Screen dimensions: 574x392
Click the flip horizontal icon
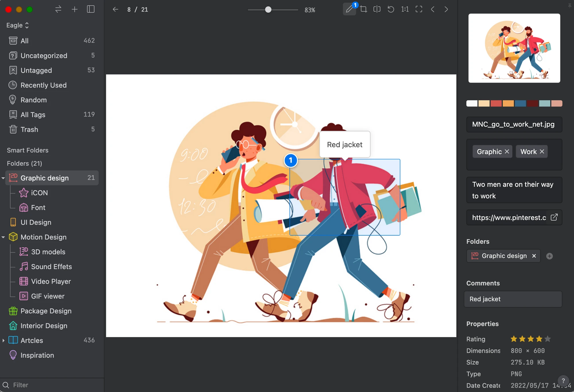click(x=377, y=9)
